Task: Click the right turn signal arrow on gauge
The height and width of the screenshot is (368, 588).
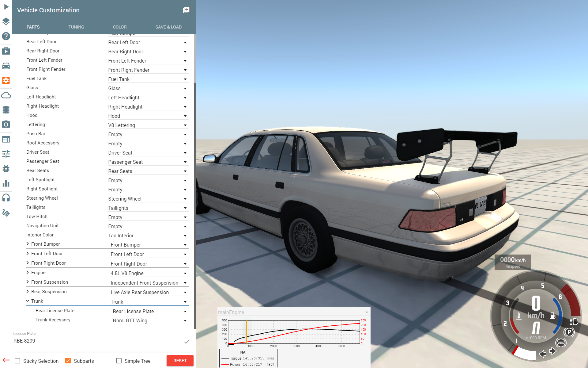Action: tap(553, 351)
